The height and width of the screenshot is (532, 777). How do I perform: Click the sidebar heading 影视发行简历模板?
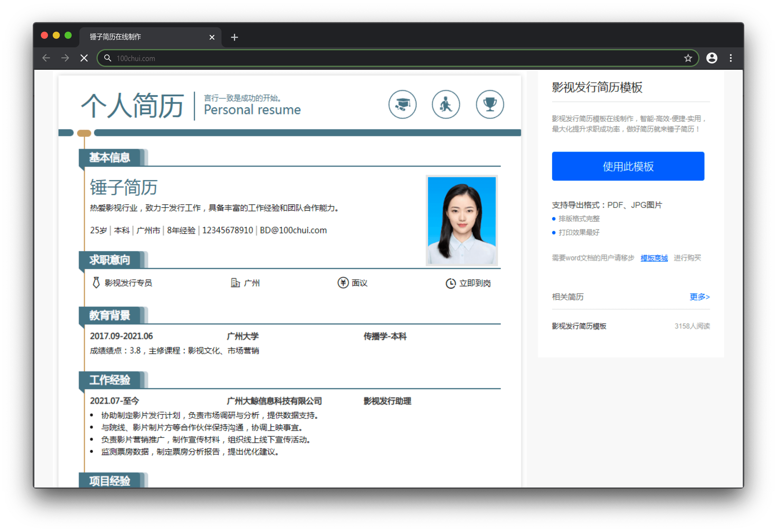coord(597,87)
